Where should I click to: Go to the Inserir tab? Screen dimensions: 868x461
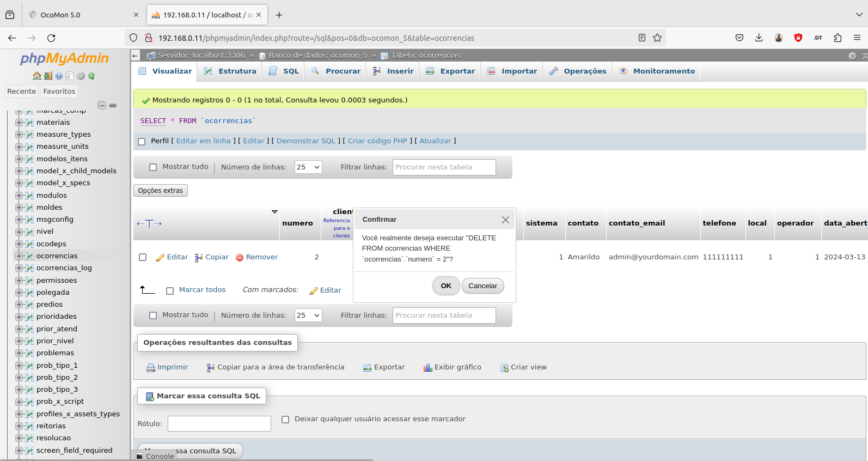393,71
